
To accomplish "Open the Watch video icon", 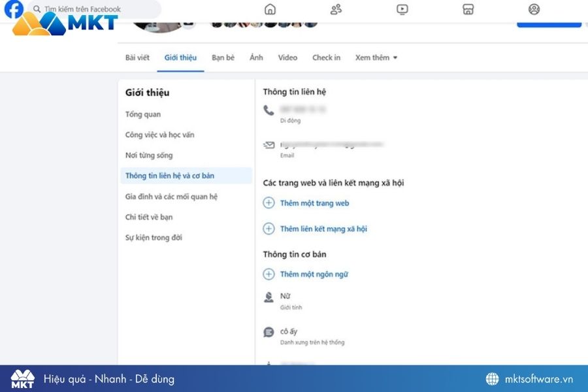I will [x=402, y=9].
